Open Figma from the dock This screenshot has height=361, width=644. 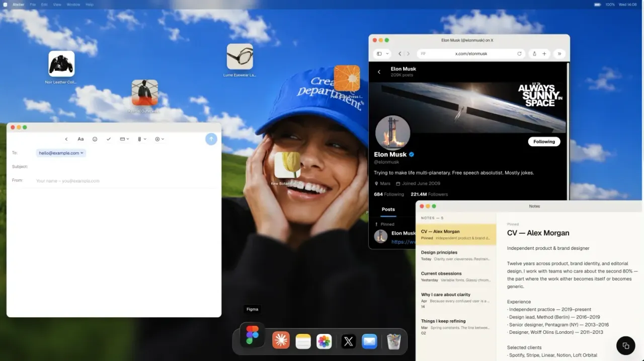click(x=252, y=335)
